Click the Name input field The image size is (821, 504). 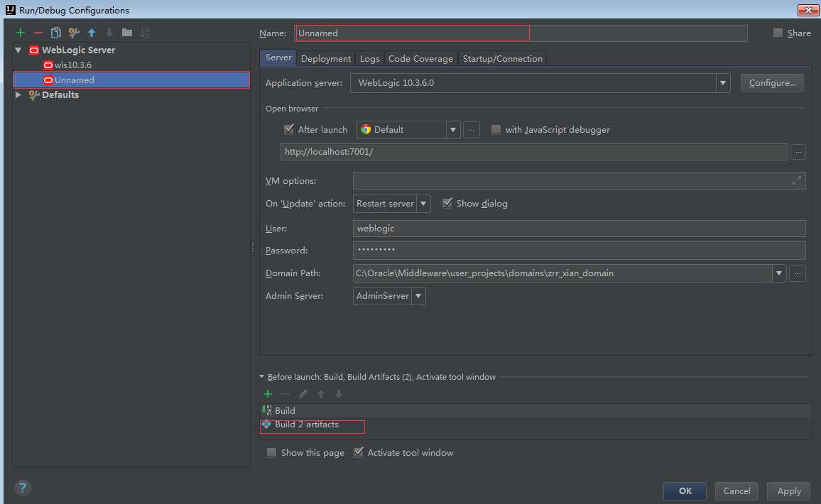coord(521,33)
